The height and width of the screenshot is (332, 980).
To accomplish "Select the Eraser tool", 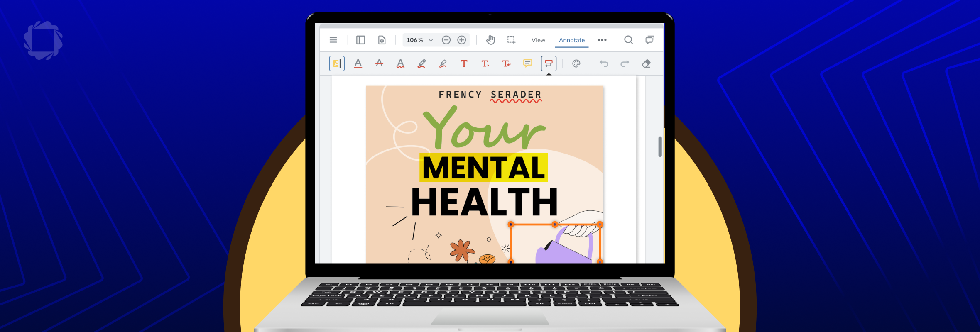I will (646, 63).
